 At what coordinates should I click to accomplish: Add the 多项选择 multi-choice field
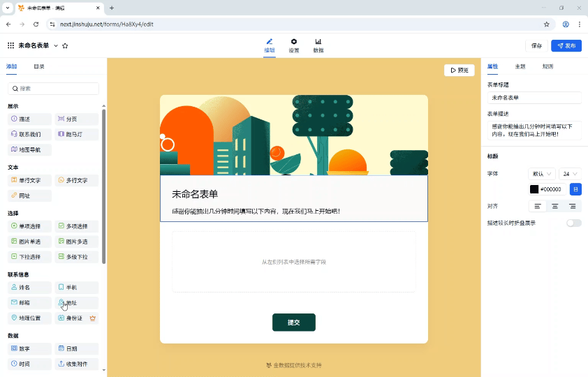(77, 226)
